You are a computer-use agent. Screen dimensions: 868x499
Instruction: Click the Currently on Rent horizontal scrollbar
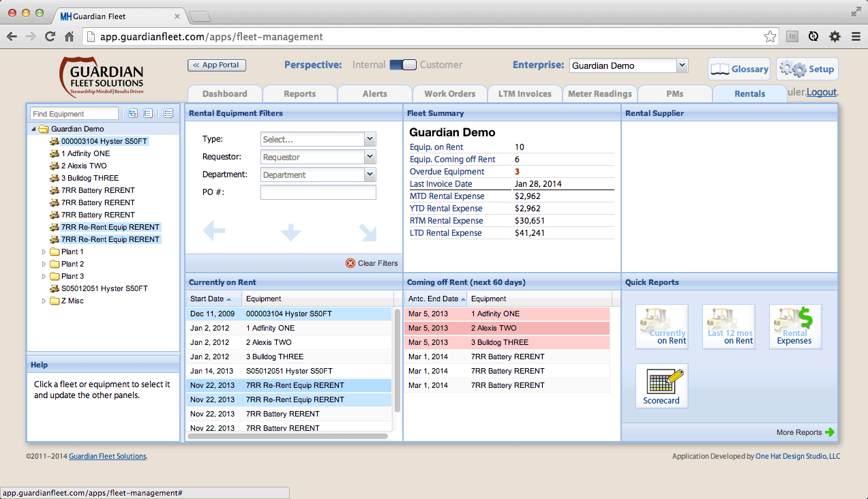click(288, 436)
